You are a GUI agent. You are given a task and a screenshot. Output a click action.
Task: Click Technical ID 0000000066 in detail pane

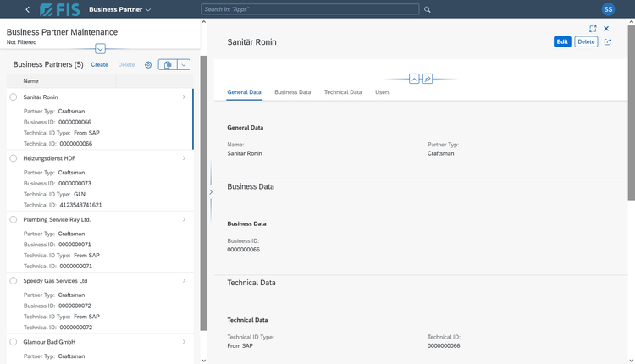click(x=444, y=345)
